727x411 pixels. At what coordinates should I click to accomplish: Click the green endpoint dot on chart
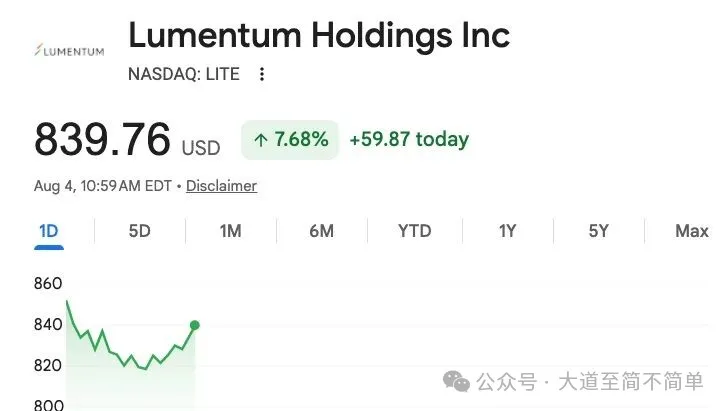[195, 325]
